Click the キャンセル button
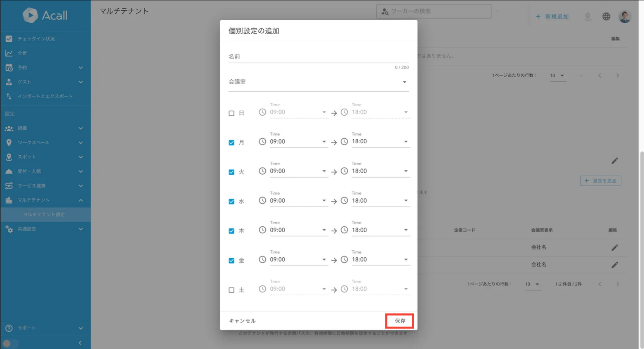The width and height of the screenshot is (644, 349). 242,321
